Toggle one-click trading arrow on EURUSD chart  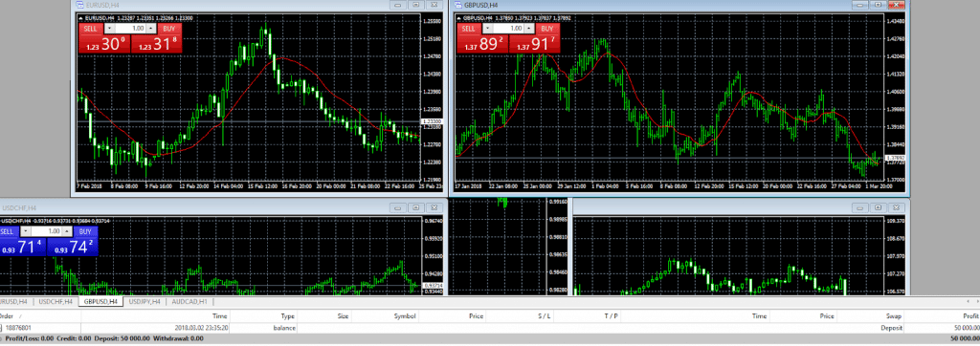pos(81,19)
